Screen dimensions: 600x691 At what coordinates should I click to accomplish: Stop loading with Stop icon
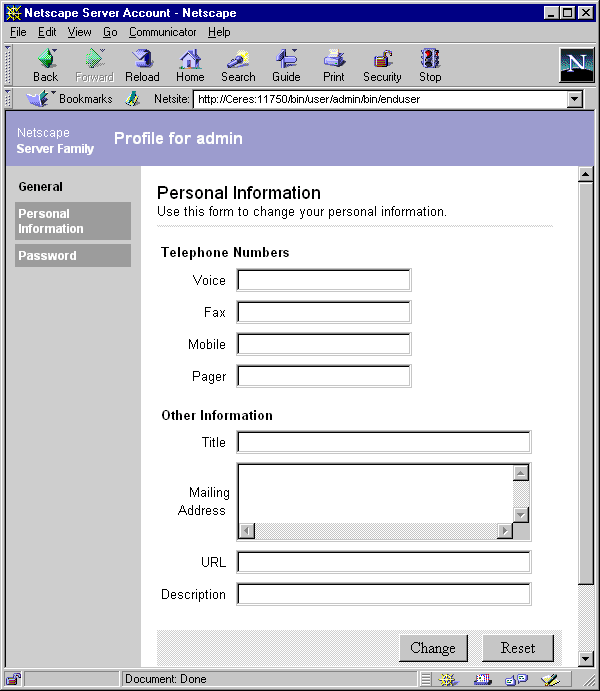click(x=430, y=65)
